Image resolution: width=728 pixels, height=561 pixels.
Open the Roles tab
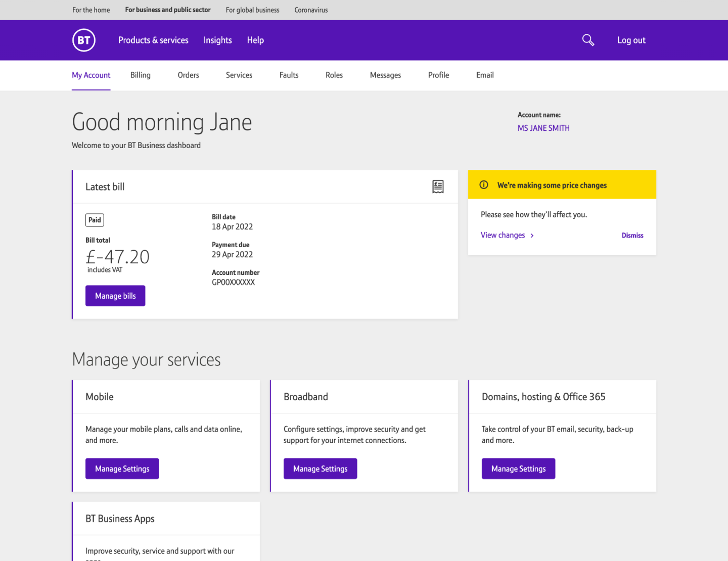334,75
